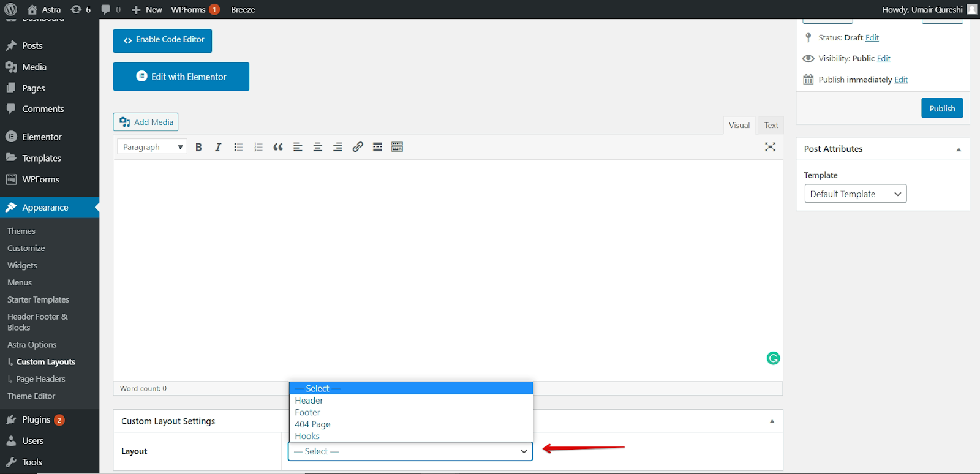
Task: Click the Enable Code Editor button
Action: (162, 40)
